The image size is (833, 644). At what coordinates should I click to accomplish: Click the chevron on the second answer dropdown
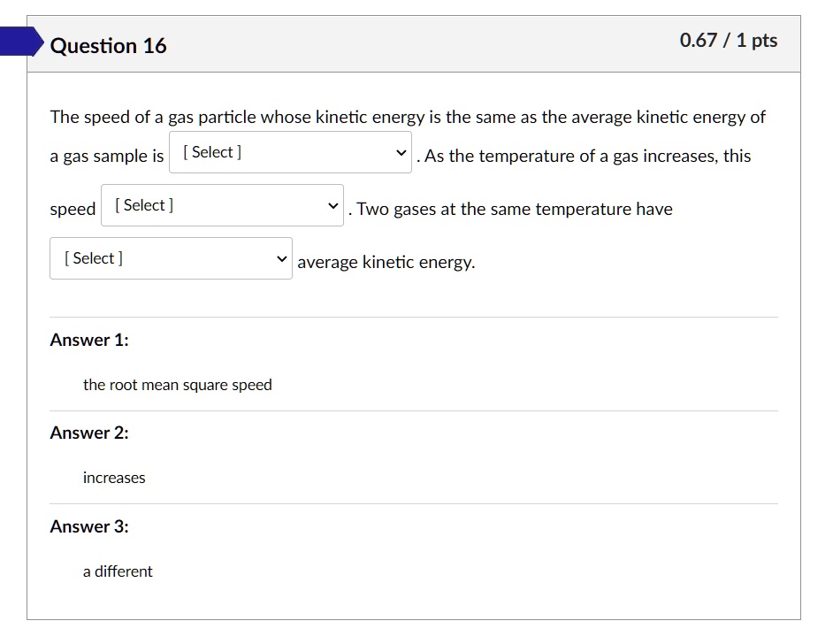(333, 205)
